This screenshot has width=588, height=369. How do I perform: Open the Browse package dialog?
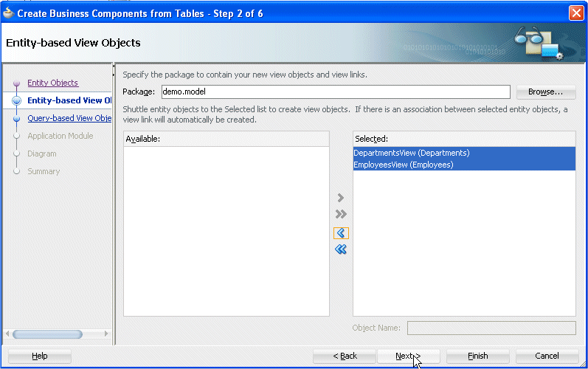[x=546, y=92]
